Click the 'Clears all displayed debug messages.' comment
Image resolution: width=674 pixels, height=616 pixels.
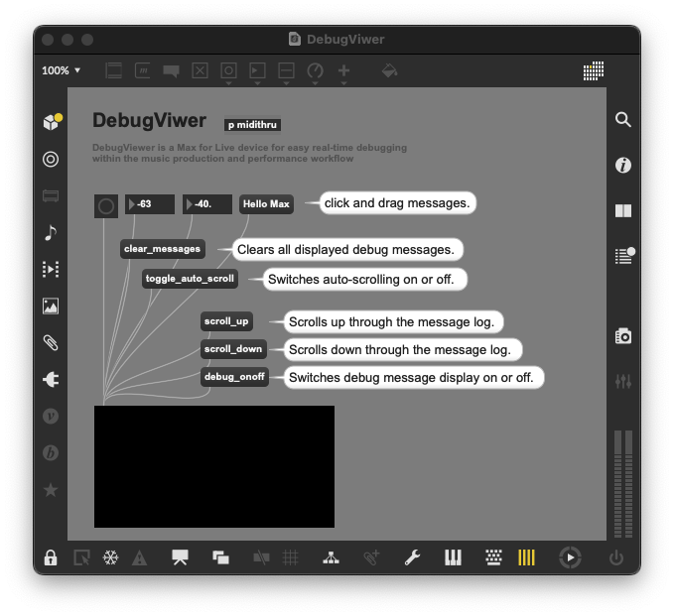click(x=346, y=250)
